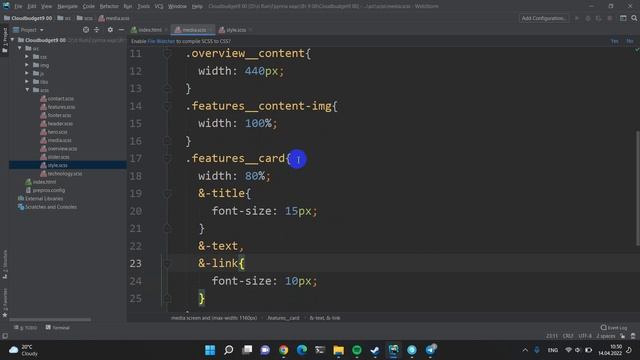Click Yes on the File Watcher banner
The image size is (640, 360).
pos(614,41)
